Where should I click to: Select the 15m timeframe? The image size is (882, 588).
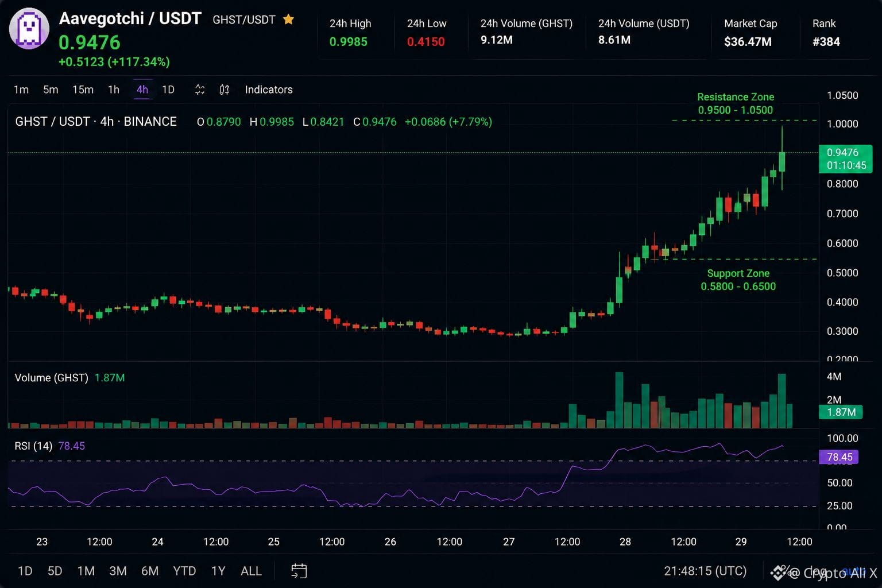tap(83, 90)
